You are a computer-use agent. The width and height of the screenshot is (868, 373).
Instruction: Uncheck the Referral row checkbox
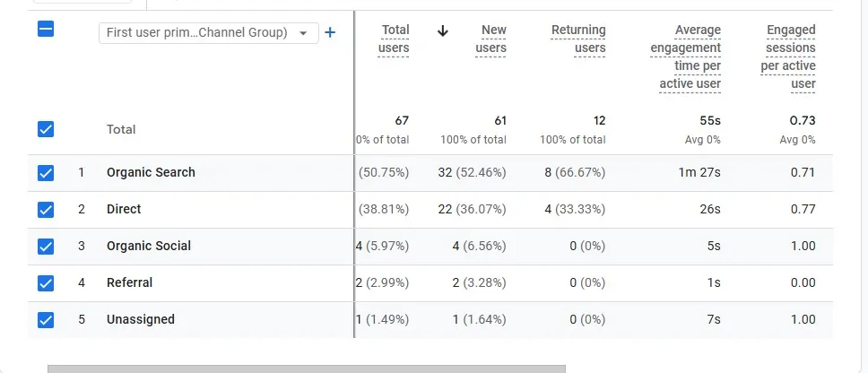pyautogui.click(x=46, y=283)
